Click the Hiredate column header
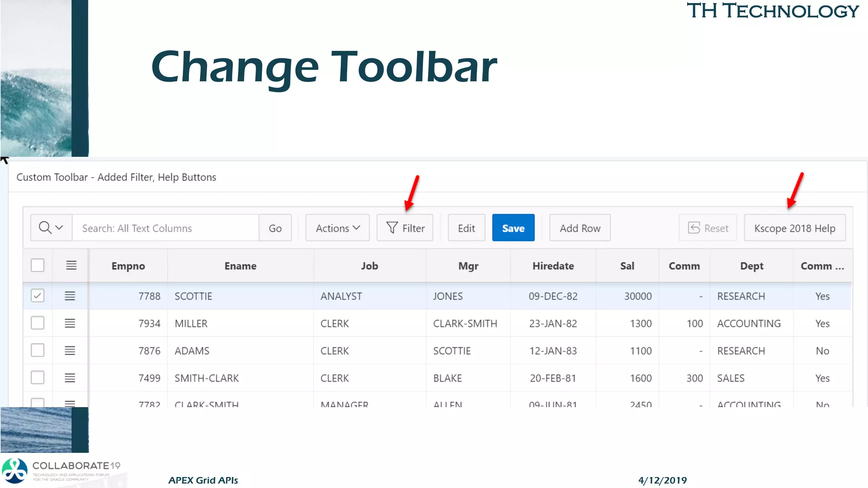 point(553,266)
